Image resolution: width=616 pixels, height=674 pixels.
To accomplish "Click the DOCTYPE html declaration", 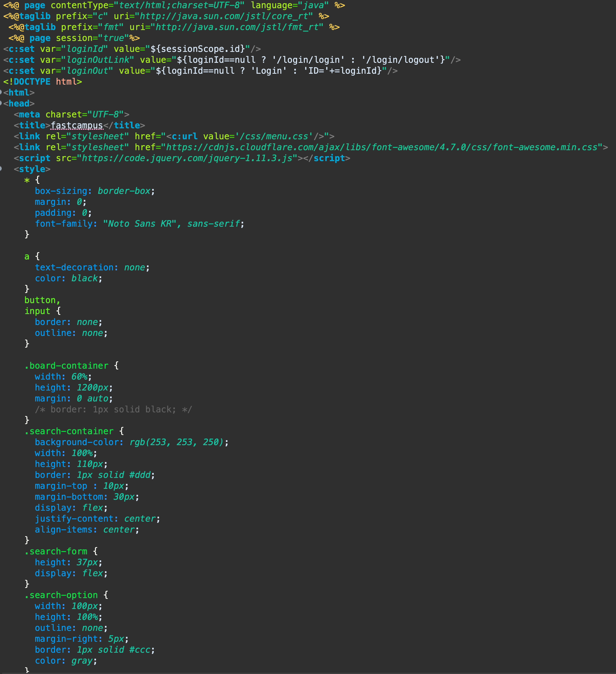I will click(x=42, y=82).
